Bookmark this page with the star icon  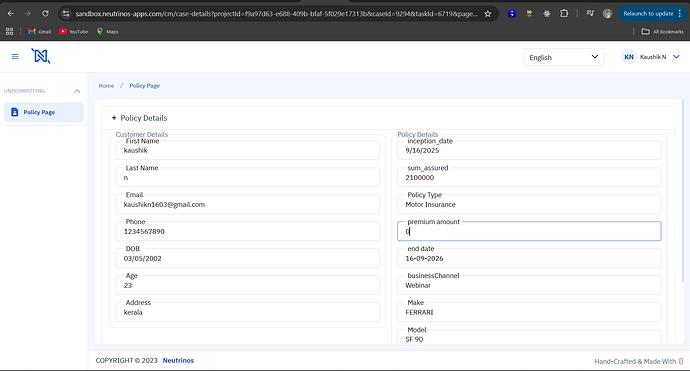(x=488, y=14)
